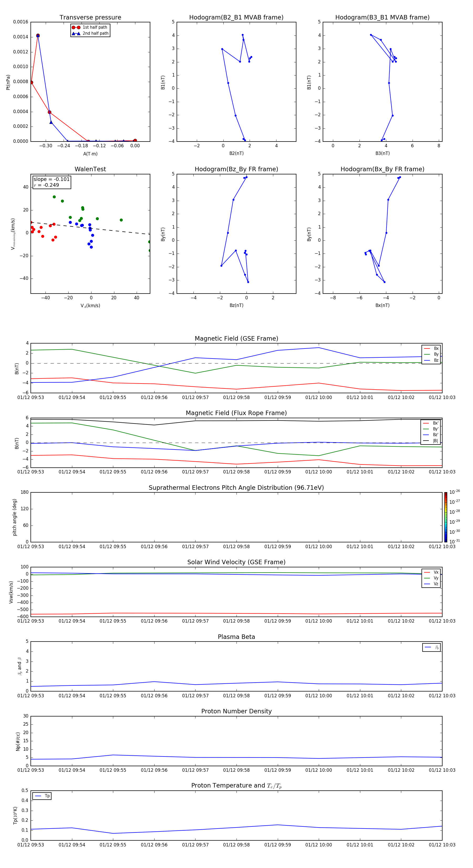This screenshot has height=868, width=473.
Task: Click "Bx'" in Flux Rope legend
Action: [x=431, y=423]
